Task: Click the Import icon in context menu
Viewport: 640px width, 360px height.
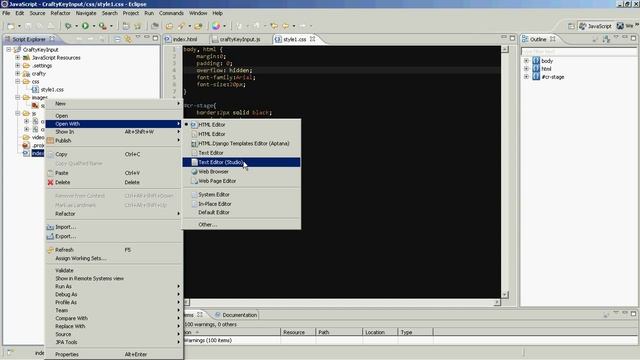Action: click(x=50, y=227)
